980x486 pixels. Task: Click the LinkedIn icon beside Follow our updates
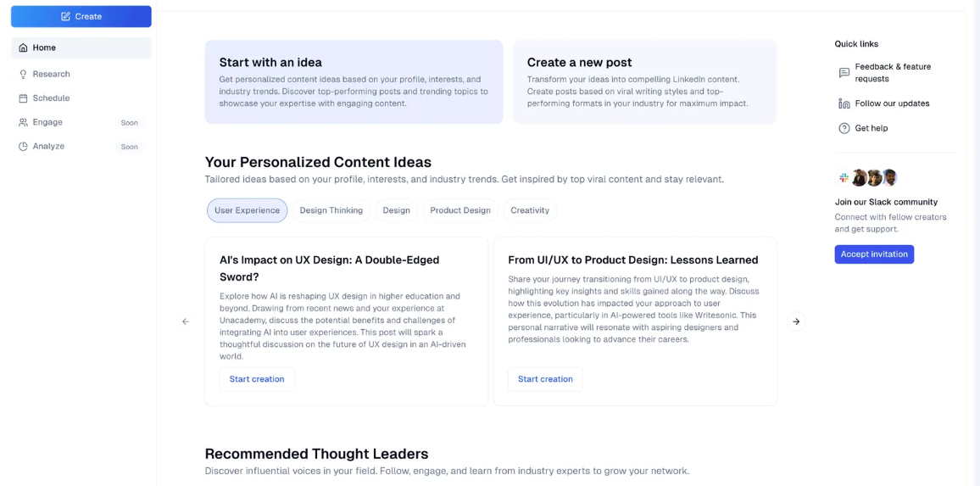[844, 103]
